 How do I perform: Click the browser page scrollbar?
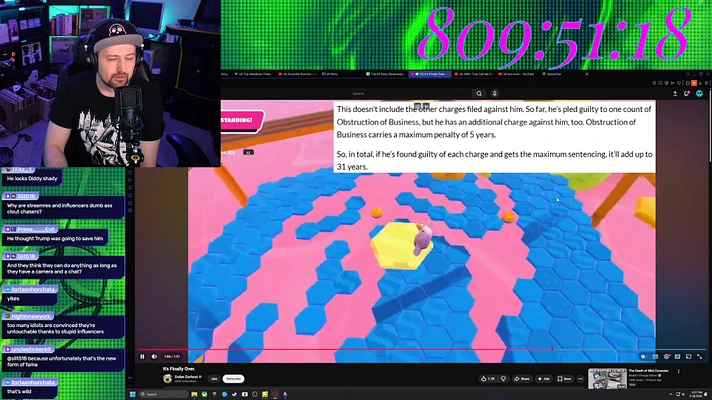pos(710,127)
